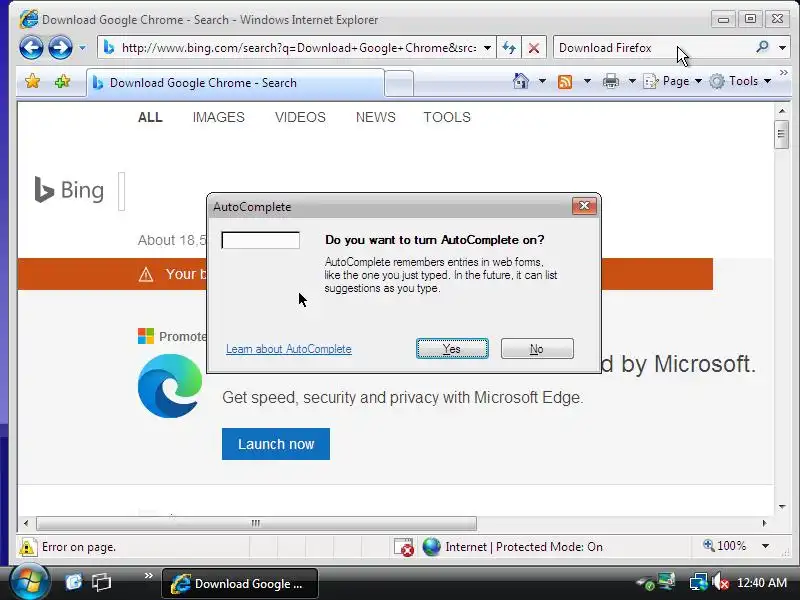
Task: Open the TOOLS tab on Bing
Action: [447, 117]
